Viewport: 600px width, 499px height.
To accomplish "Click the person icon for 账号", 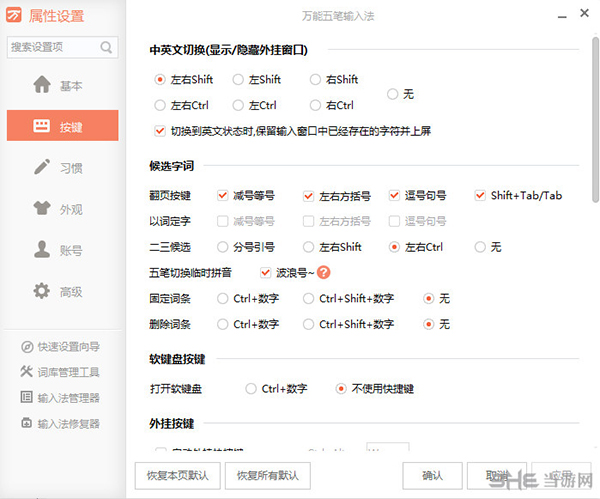I will pos(42,249).
